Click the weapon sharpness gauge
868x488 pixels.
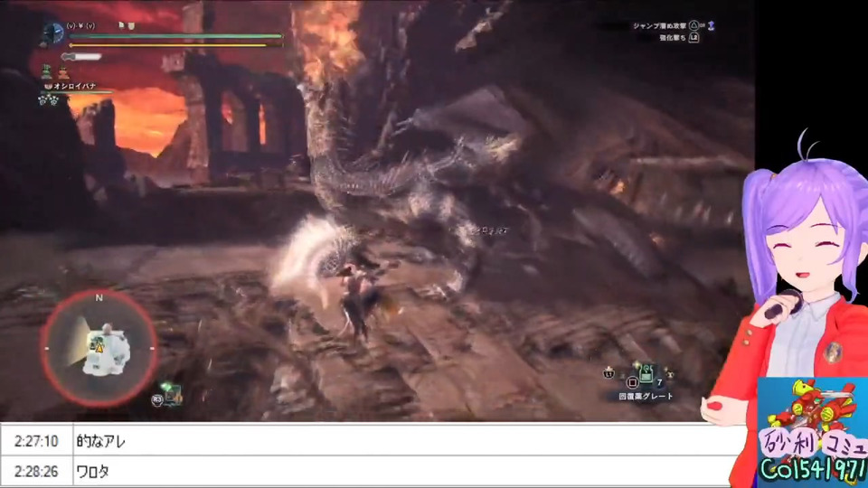[82, 56]
